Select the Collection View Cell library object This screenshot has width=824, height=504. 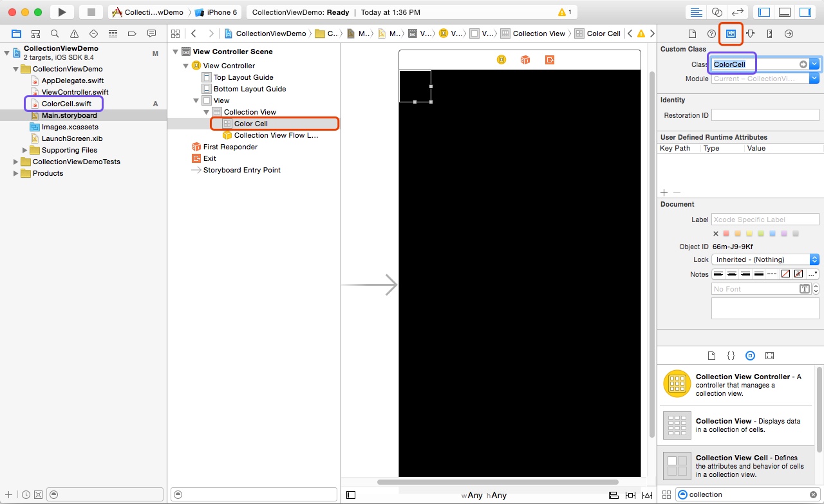pyautogui.click(x=736, y=466)
